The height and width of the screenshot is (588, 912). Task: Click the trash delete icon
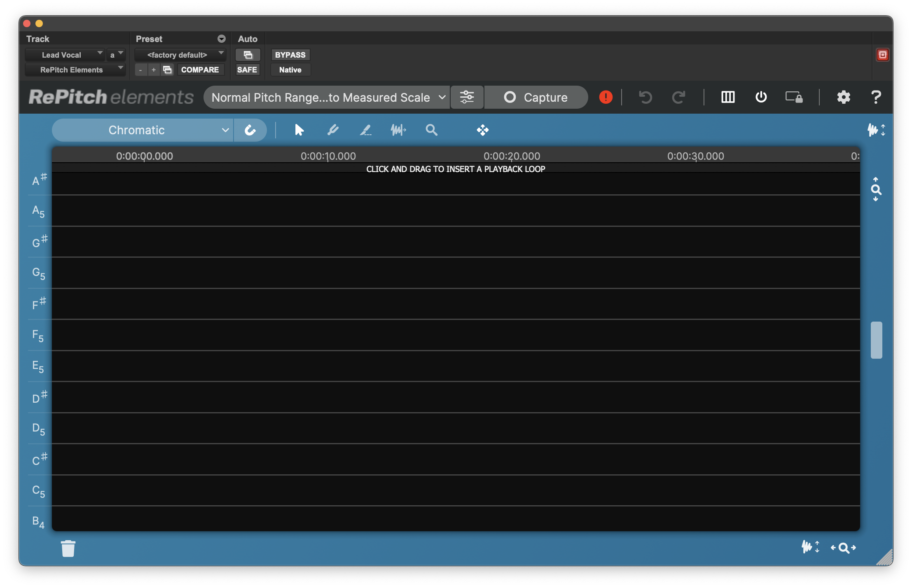(68, 548)
